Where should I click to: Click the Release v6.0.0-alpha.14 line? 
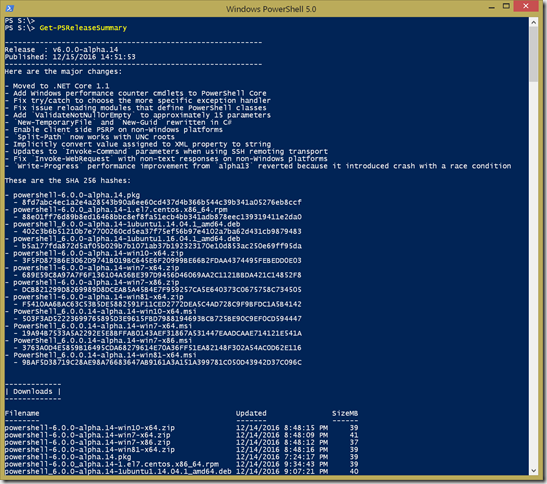pyautogui.click(x=61, y=50)
